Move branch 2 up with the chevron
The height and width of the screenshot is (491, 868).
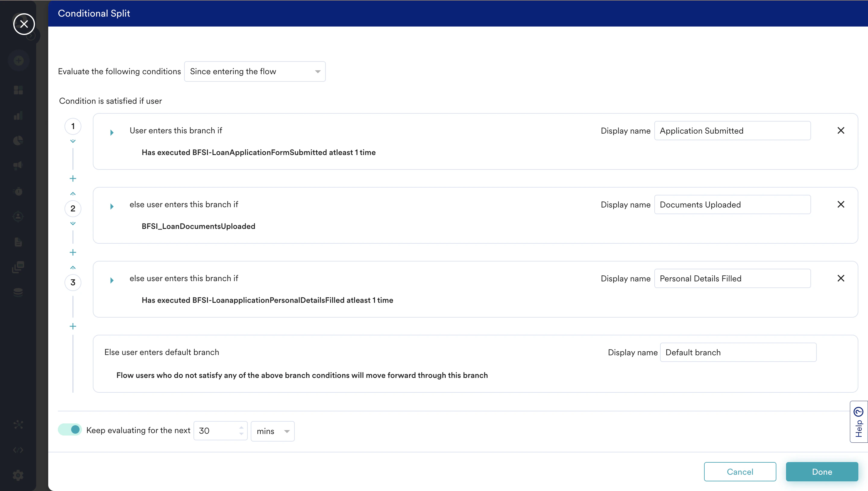73,194
